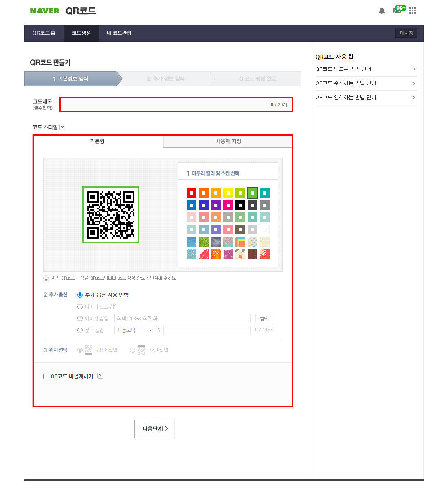
Task: Expand QR코드 만드는 방법 안내 chevron
Action: pos(414,69)
